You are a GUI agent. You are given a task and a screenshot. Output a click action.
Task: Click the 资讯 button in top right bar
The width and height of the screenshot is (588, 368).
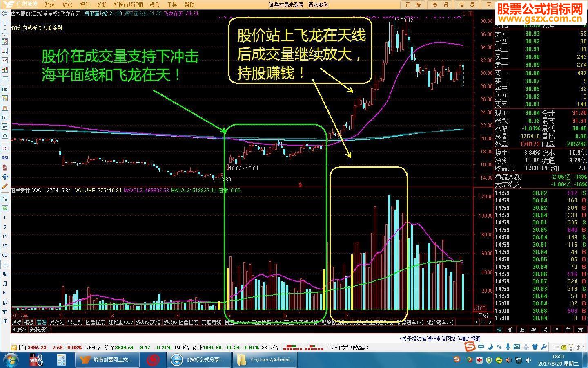pos(440,4)
